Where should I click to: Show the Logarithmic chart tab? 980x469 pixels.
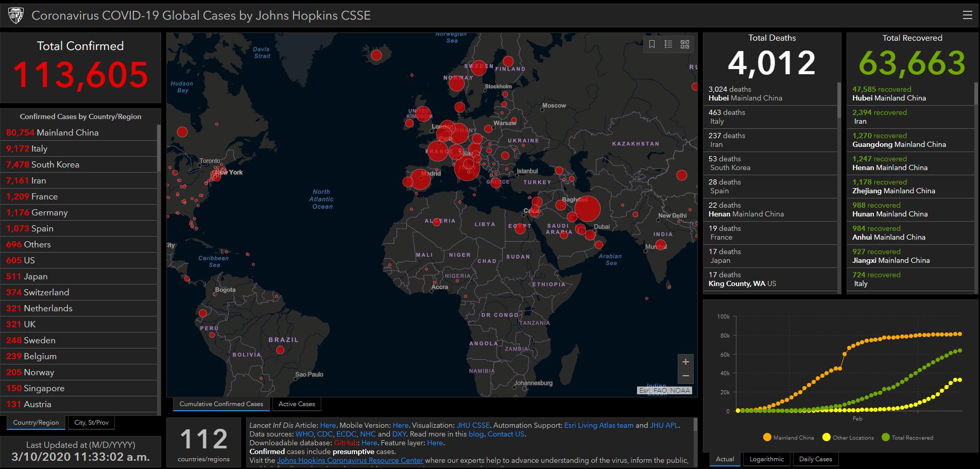point(767,459)
